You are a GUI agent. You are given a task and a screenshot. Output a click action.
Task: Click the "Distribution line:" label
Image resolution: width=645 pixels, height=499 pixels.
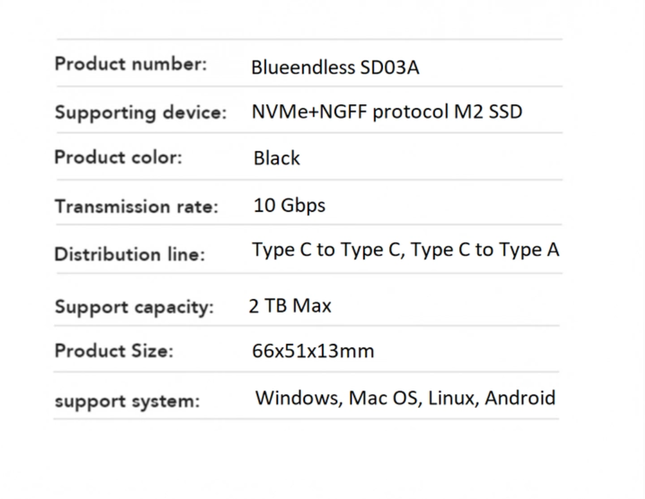(129, 254)
